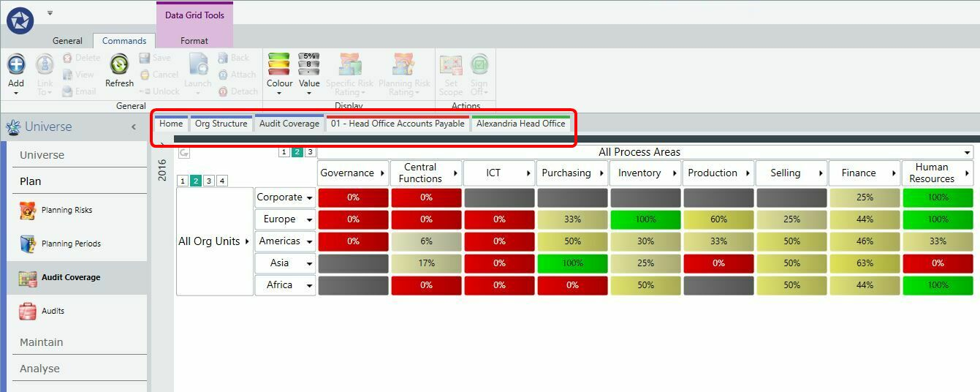
Task: Open the Maintain section in the sidebar
Action: tap(42, 342)
